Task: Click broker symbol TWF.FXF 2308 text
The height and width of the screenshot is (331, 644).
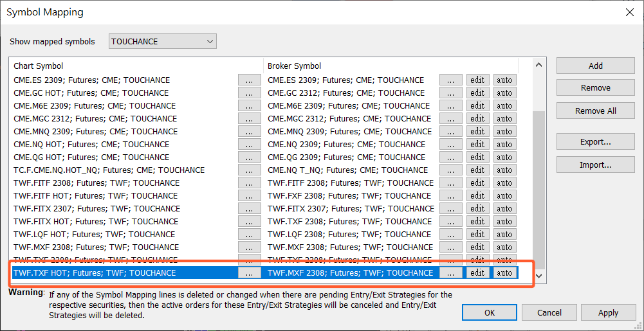Action: 349,196
